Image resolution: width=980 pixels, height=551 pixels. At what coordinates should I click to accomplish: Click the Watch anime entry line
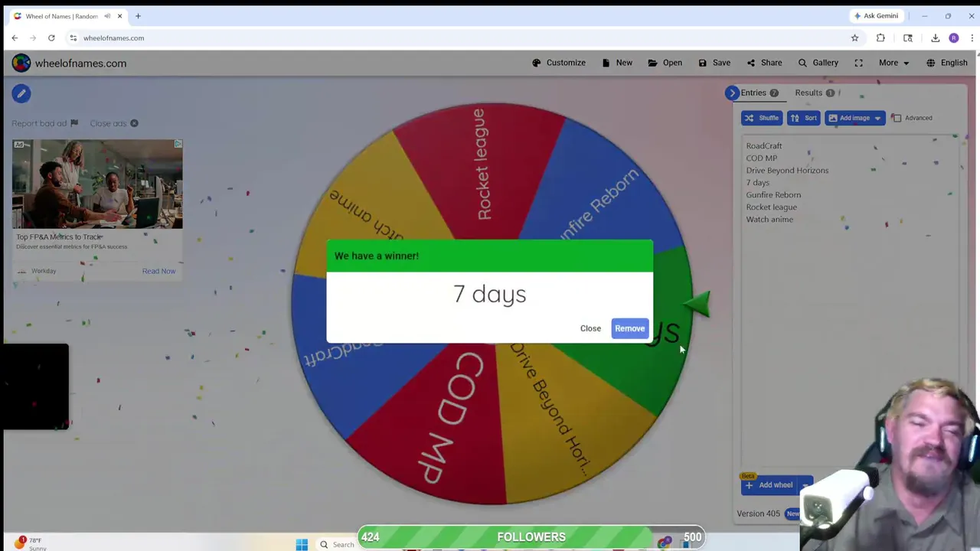(x=769, y=219)
